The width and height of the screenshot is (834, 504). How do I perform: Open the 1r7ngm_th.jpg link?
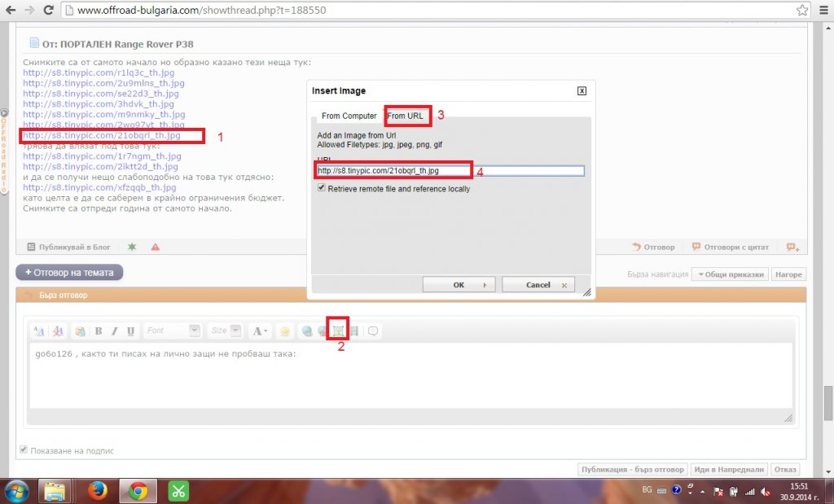pos(102,156)
